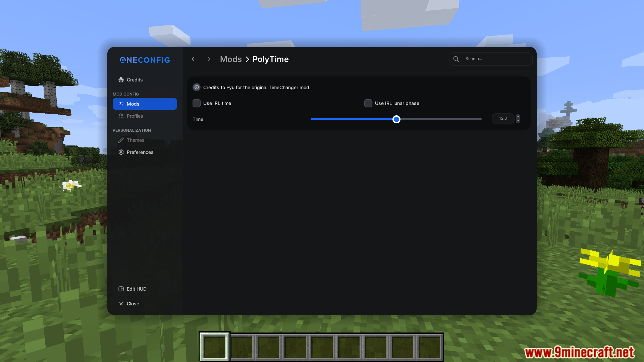This screenshot has width=644, height=362.
Task: Increase Time with the up stepper arrow
Action: coord(518,116)
